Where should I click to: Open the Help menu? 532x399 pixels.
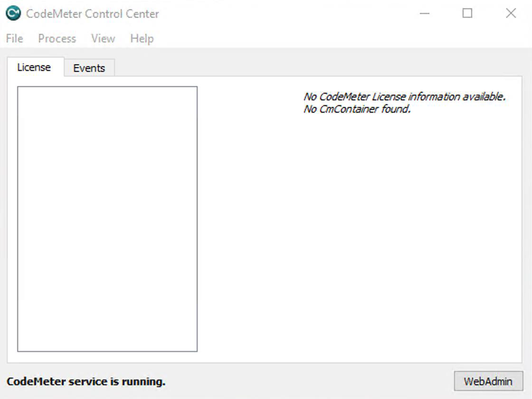click(x=142, y=38)
